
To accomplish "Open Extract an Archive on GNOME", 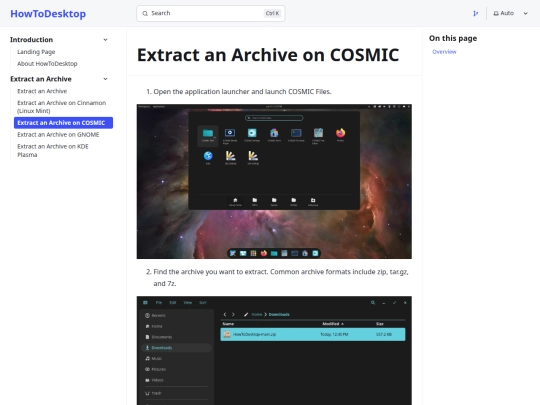I will point(58,135).
